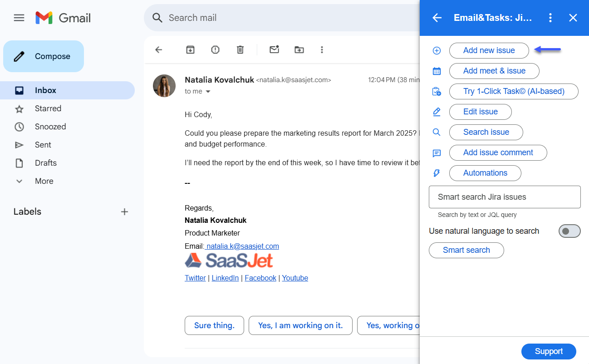Mark email as unread icon

pyautogui.click(x=274, y=50)
